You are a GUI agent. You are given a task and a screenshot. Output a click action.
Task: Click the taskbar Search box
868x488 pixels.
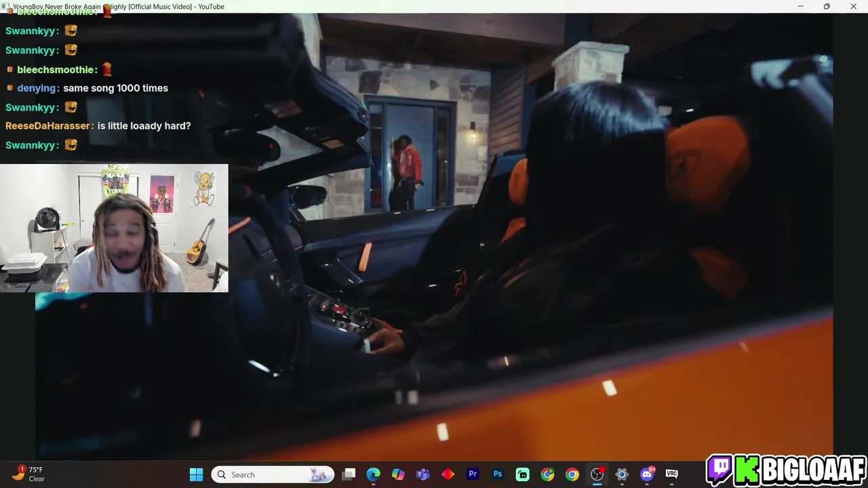pos(273,474)
